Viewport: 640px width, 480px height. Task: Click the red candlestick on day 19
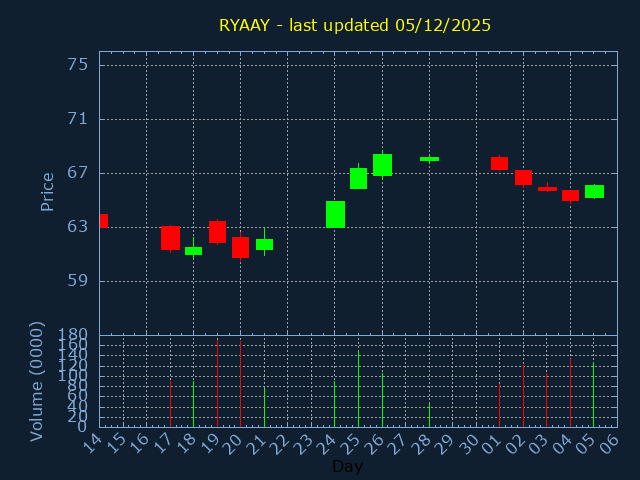point(217,232)
